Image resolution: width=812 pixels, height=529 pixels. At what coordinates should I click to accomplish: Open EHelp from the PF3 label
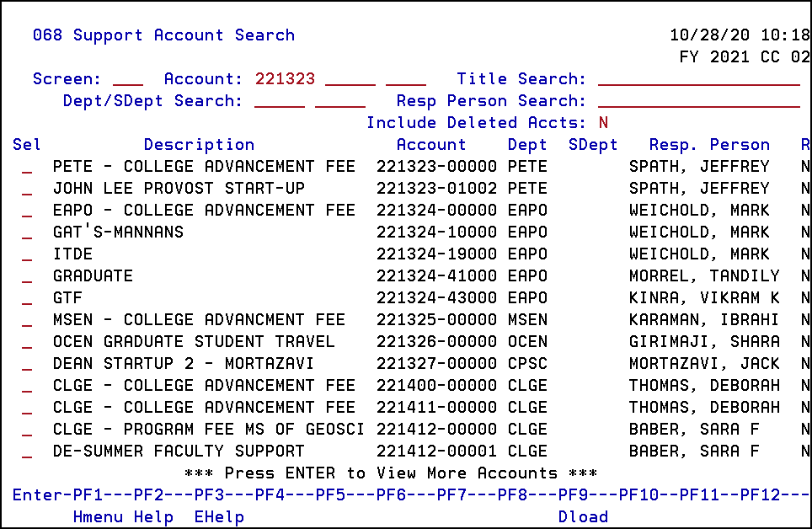(x=218, y=516)
